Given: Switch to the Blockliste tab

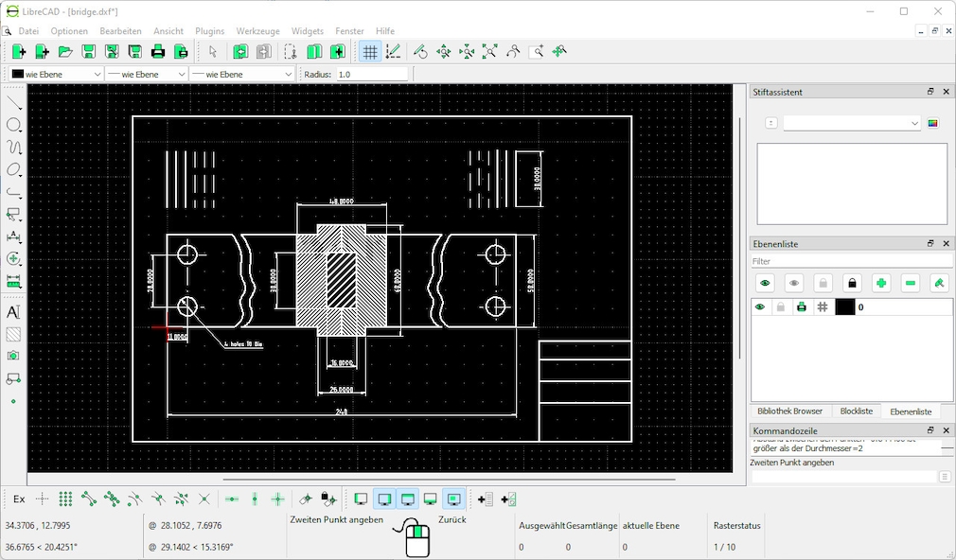Looking at the screenshot, I should 857,411.
